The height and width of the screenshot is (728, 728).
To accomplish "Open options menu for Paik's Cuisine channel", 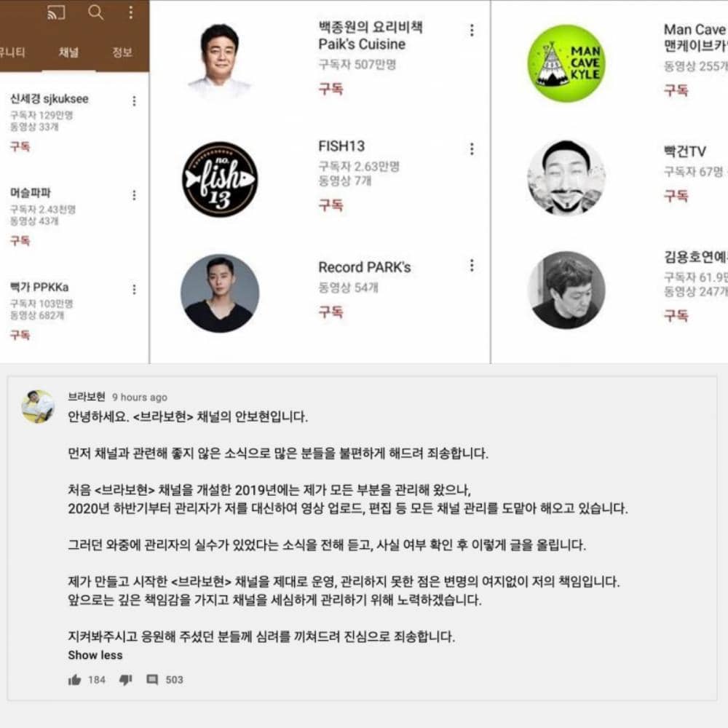I will point(472,30).
